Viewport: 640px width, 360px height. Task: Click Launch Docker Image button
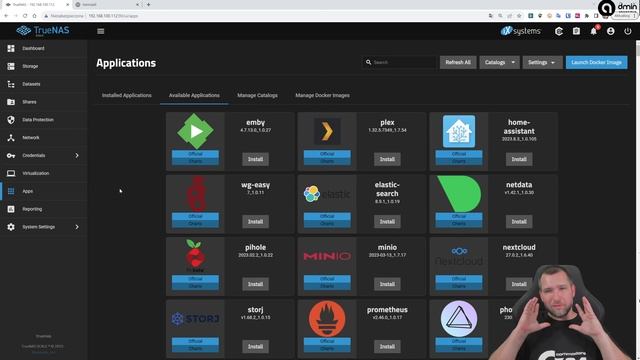pos(596,62)
